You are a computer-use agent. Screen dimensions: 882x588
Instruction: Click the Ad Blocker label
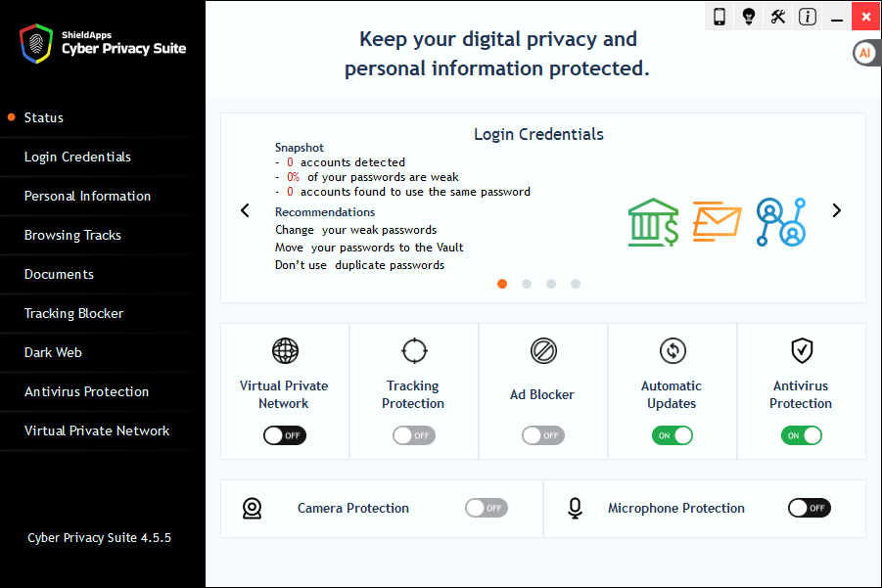point(542,394)
